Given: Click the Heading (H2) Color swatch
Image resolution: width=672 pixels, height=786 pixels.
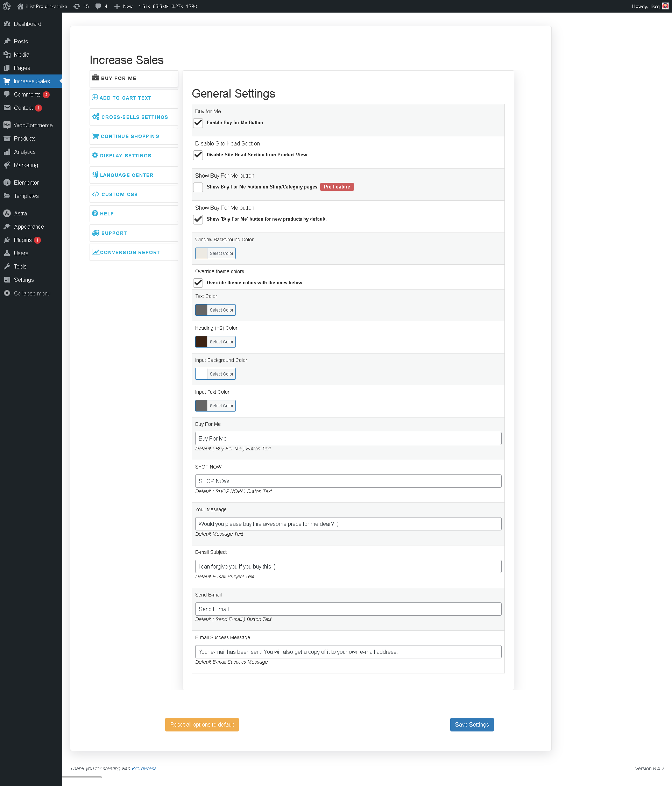Looking at the screenshot, I should [201, 342].
